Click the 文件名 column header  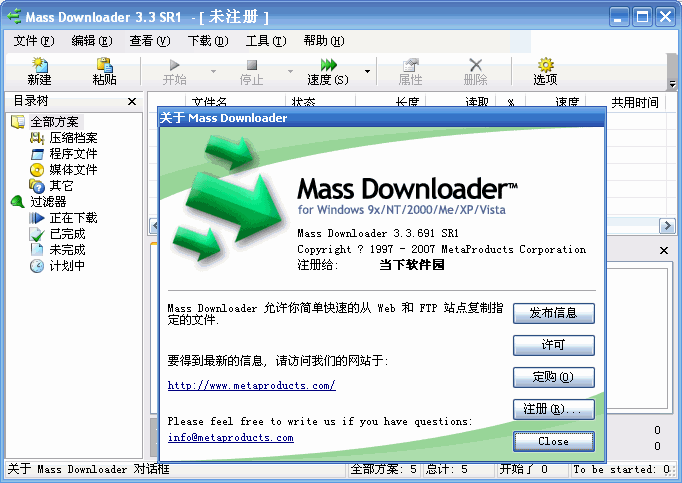coord(209,101)
